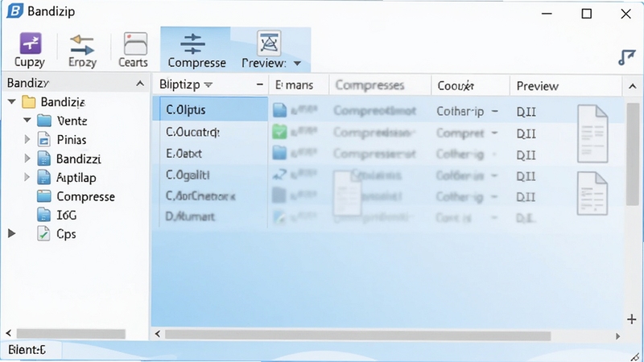The image size is (644, 362).
Task: Click the file list horizontal scroll right arrow
Action: pyautogui.click(x=617, y=336)
